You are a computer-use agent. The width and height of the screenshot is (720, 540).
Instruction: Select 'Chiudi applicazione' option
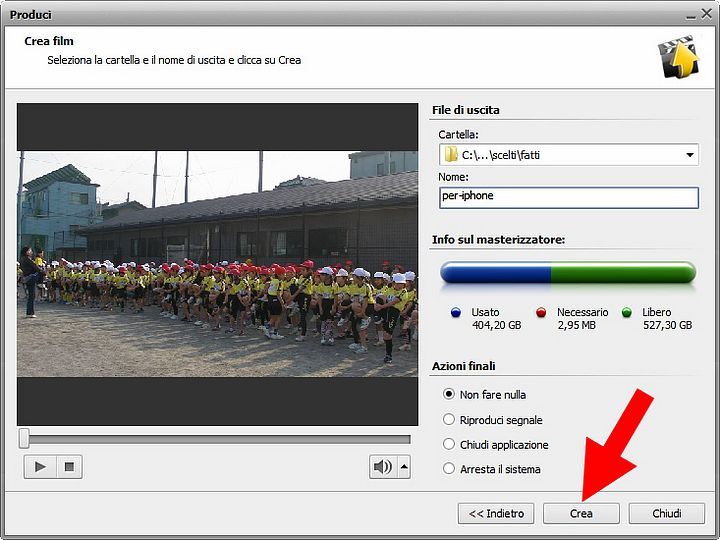point(448,444)
